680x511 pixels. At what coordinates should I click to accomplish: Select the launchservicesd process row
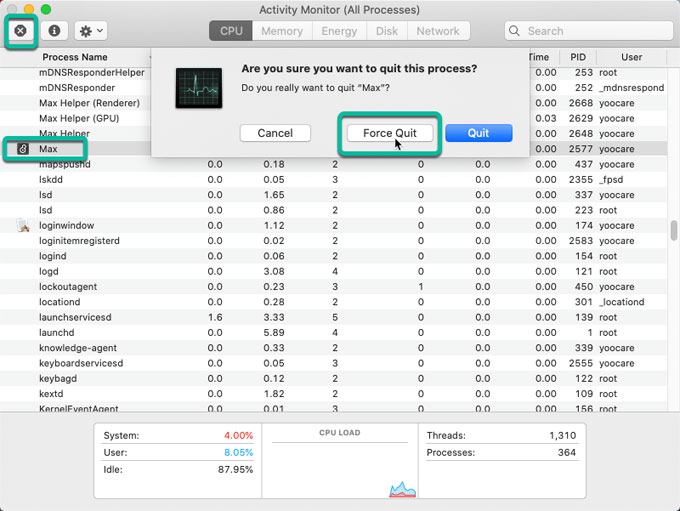point(75,317)
